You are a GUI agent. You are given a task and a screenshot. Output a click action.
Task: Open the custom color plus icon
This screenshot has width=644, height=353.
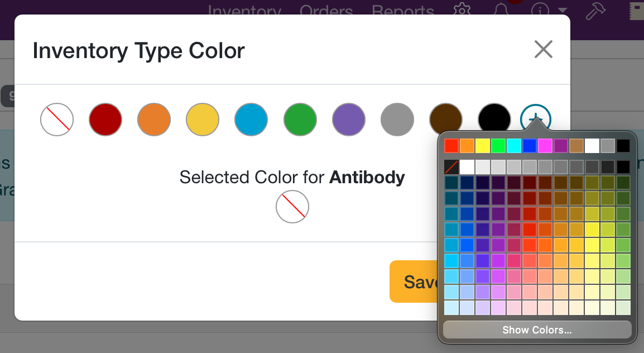pyautogui.click(x=536, y=119)
